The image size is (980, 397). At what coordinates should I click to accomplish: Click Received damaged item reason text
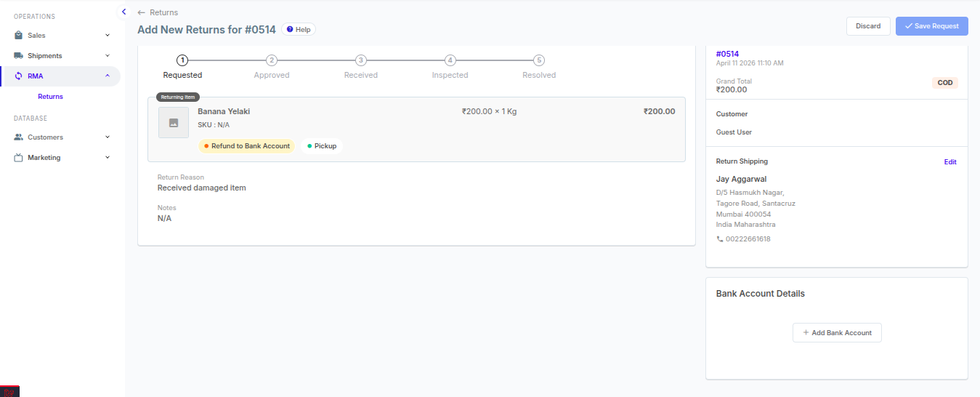pyautogui.click(x=202, y=188)
